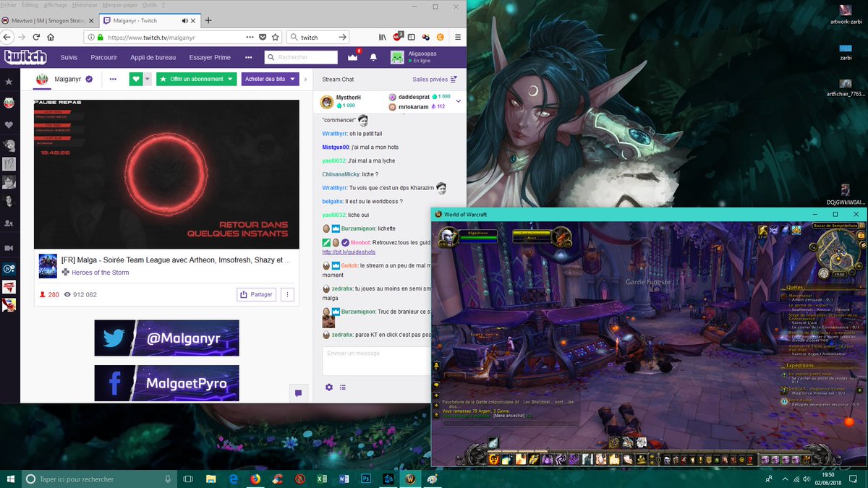The height and width of the screenshot is (488, 868).
Task: Open star icon in Twitch left sidebar
Action: click(x=9, y=82)
